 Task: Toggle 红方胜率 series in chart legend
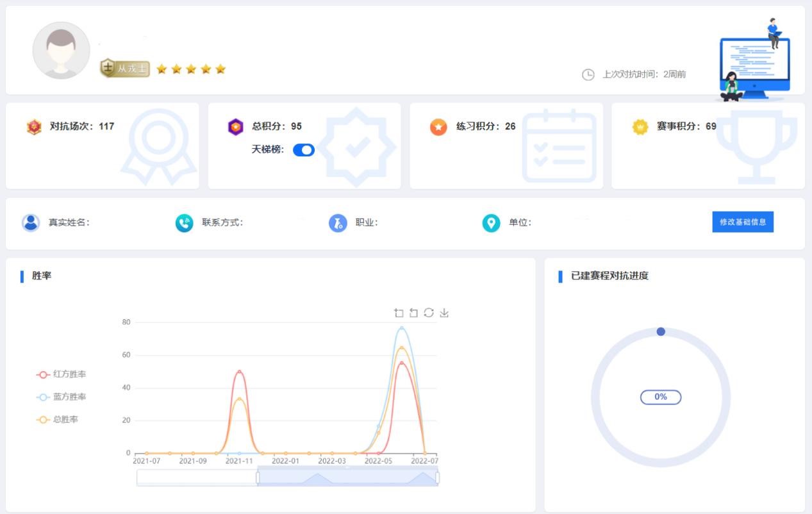click(x=62, y=374)
